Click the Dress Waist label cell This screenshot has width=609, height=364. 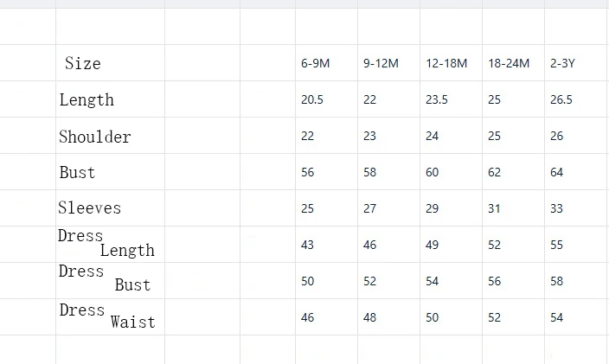click(x=106, y=316)
